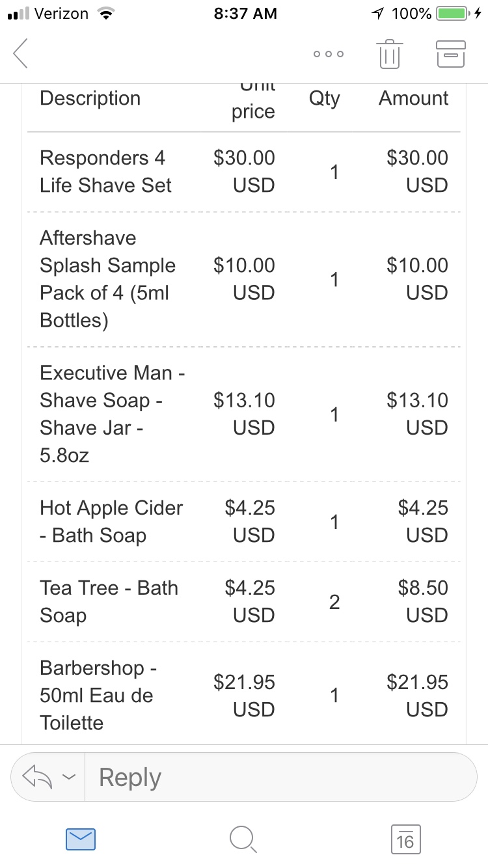
Task: Tap the reply arrow icon
Action: 37,776
